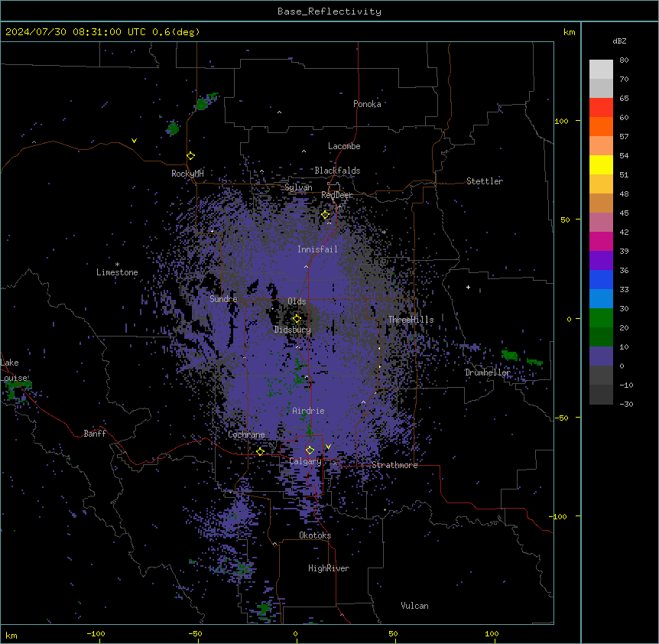Click the Sundre town label
Image resolution: width=659 pixels, height=644 pixels.
coord(223,299)
